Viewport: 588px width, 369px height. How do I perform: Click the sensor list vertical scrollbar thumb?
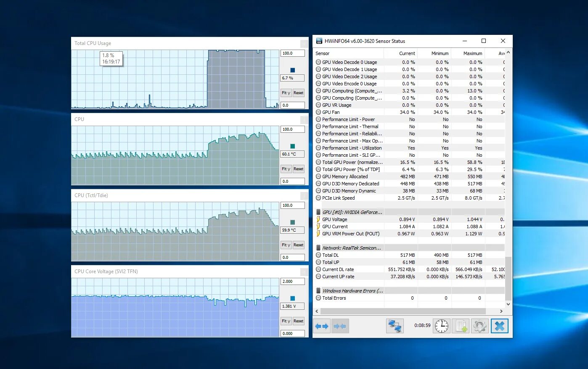(508, 278)
